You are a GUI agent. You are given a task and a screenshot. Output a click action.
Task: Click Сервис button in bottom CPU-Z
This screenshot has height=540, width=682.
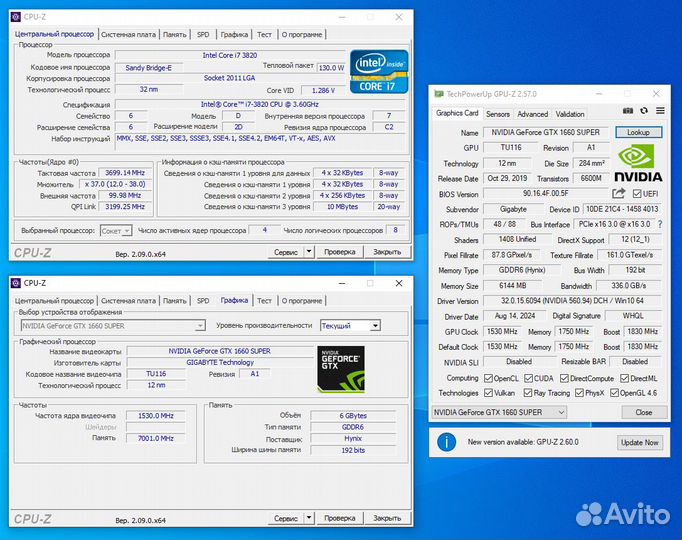tap(286, 518)
